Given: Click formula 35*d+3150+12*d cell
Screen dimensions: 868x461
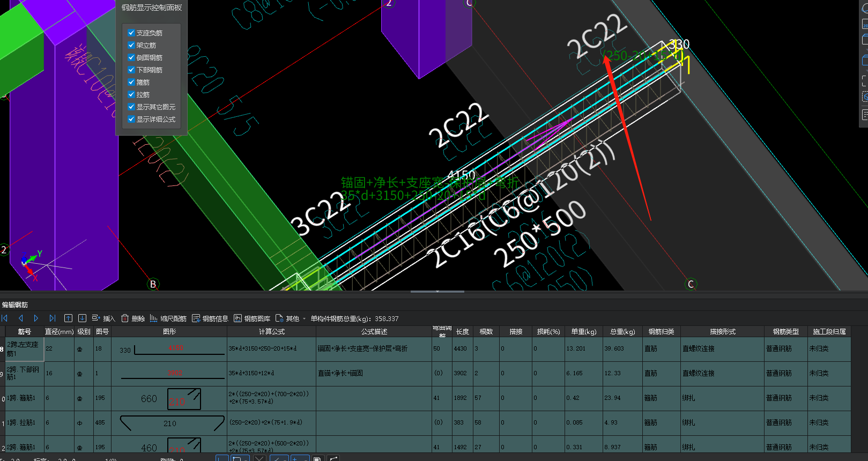Looking at the screenshot, I should (x=271, y=374).
